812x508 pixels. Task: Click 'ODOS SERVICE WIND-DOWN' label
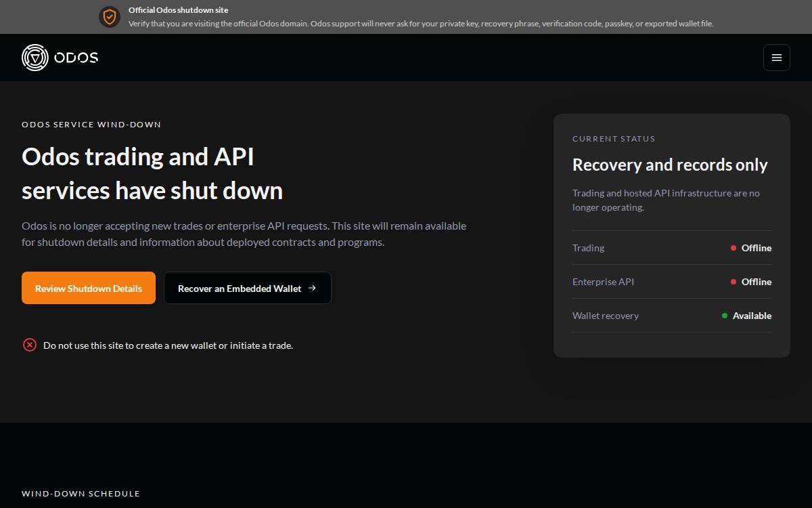coord(91,125)
